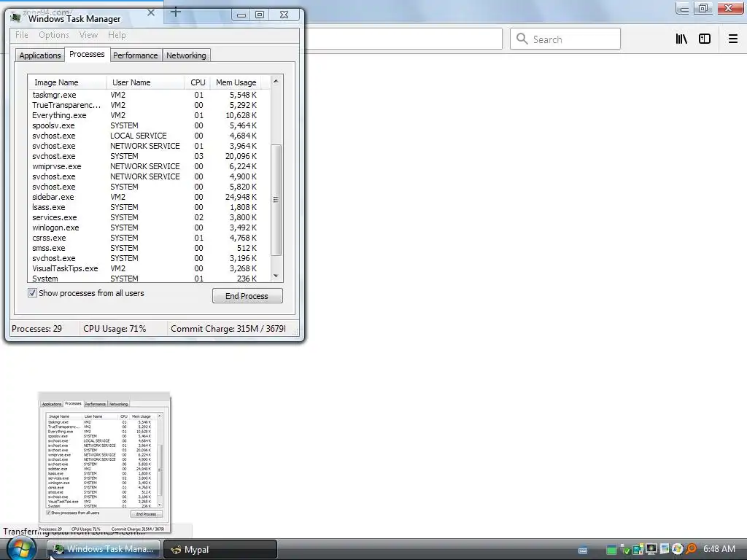Select the VisualTaskTips.exe process row
Viewport: 747px width, 560px height.
pyautogui.click(x=149, y=269)
